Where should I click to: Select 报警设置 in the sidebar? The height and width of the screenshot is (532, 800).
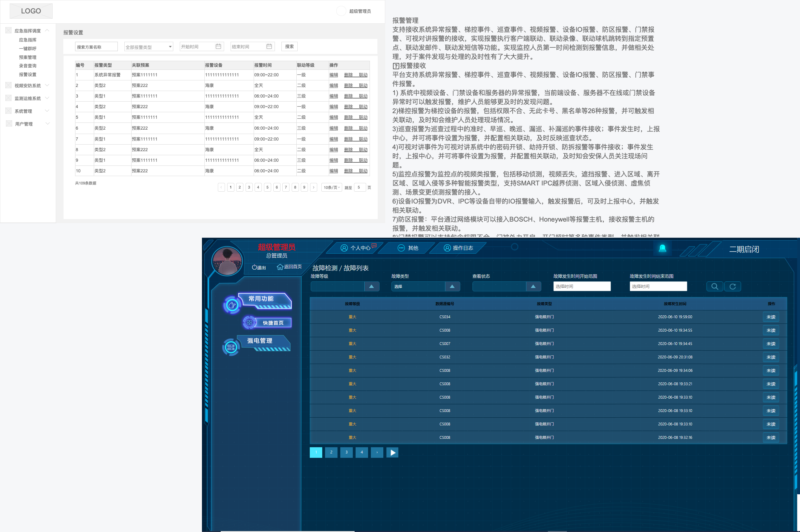coord(27,75)
